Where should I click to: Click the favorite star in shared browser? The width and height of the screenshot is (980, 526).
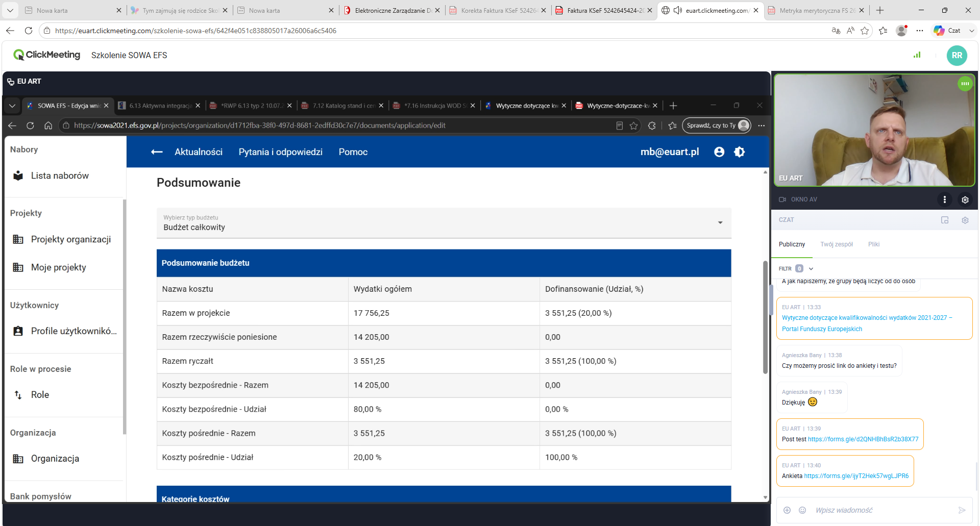(633, 126)
